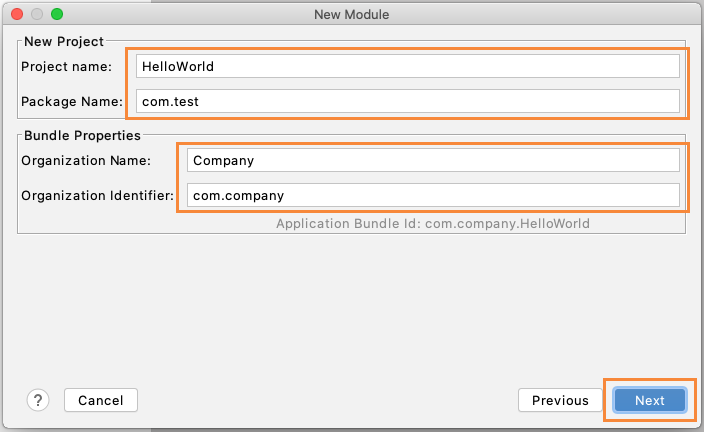
Task: Click the 'Project name:' label
Action: [66, 66]
